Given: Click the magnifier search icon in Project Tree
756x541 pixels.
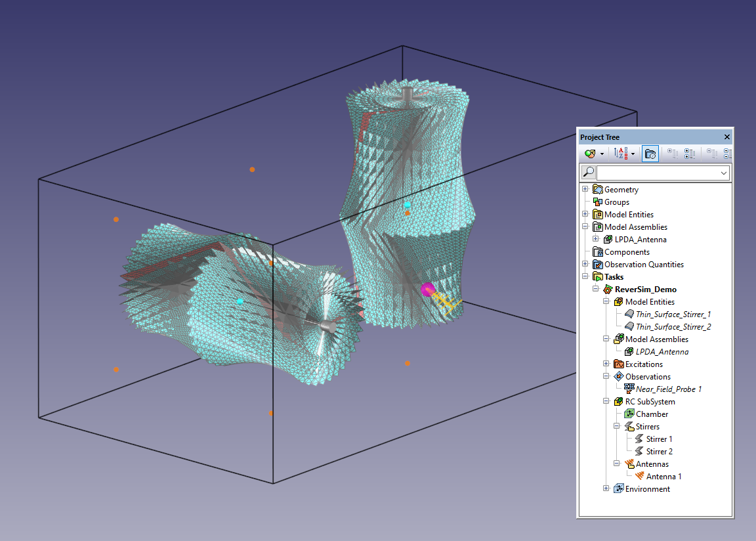Looking at the screenshot, I should 589,172.
